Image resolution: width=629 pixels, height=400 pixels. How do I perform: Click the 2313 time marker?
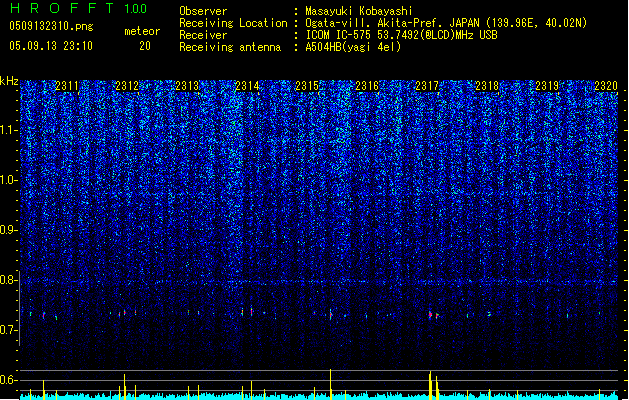click(187, 86)
